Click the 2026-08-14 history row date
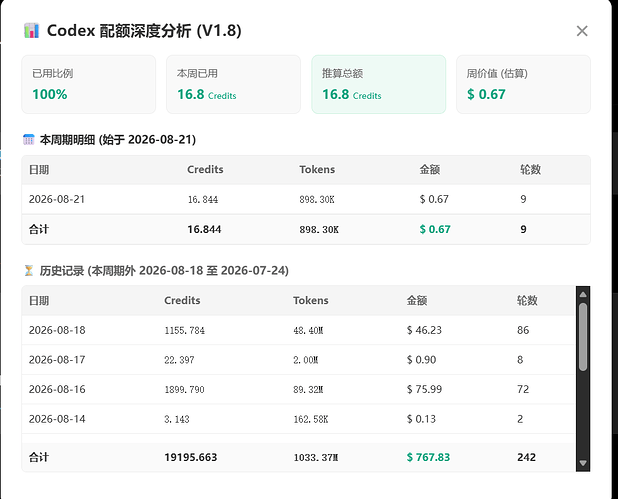 click(x=57, y=419)
